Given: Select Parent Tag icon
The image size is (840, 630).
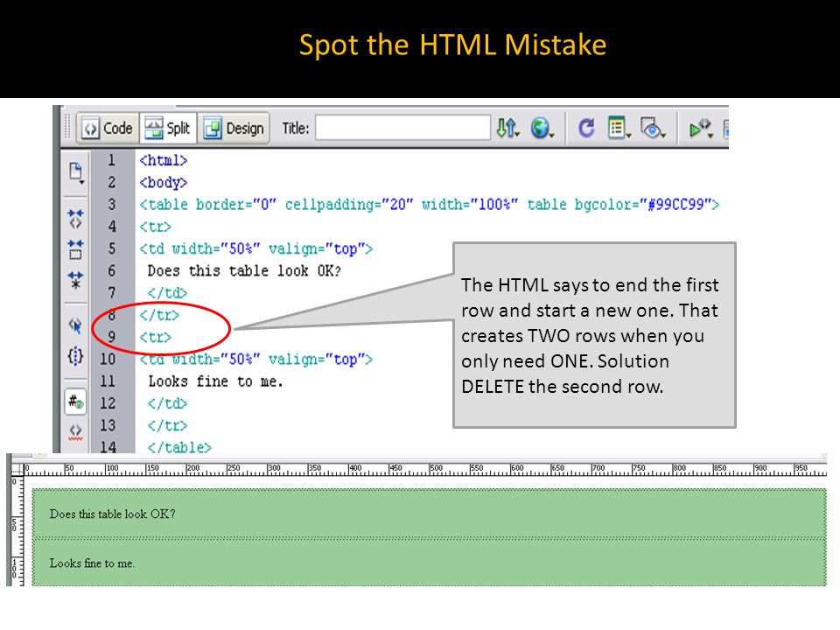Looking at the screenshot, I should pos(75,325).
